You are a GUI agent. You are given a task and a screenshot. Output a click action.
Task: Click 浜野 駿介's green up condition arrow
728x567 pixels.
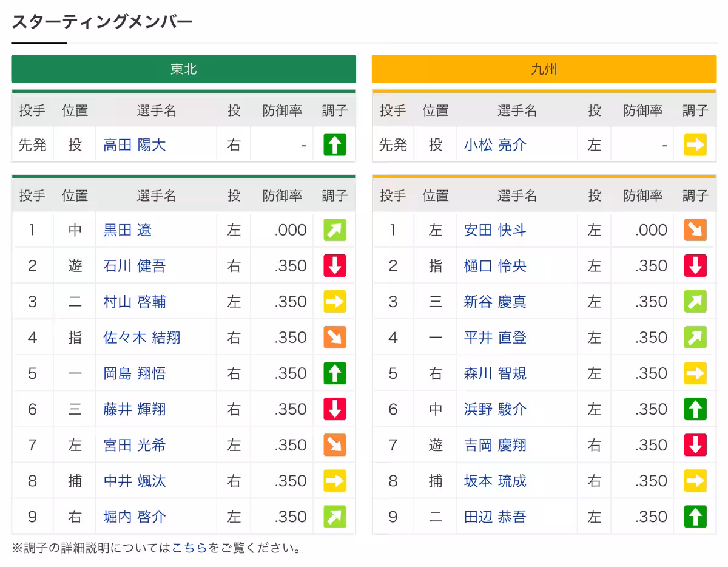[x=695, y=409]
